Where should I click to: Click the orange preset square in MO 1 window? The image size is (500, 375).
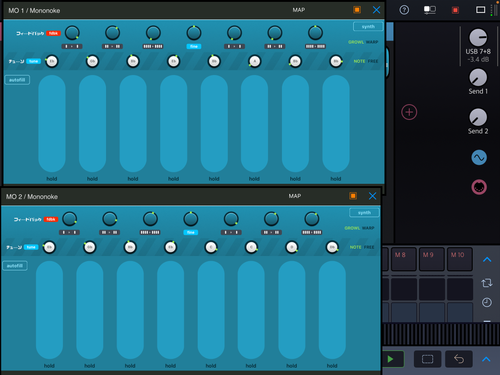pos(357,10)
